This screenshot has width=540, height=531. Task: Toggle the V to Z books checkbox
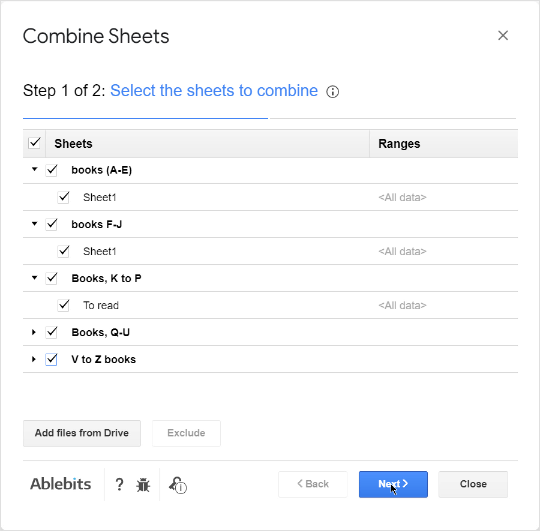pyautogui.click(x=52, y=359)
